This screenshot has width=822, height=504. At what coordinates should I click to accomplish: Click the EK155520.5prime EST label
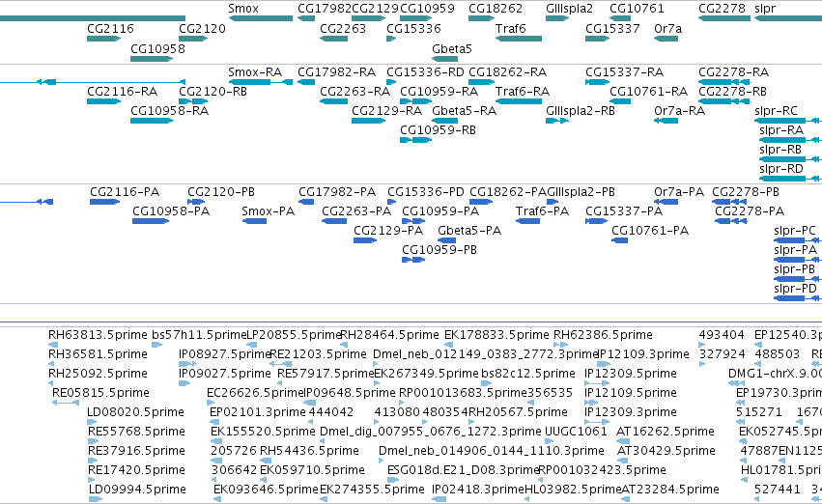tap(263, 432)
